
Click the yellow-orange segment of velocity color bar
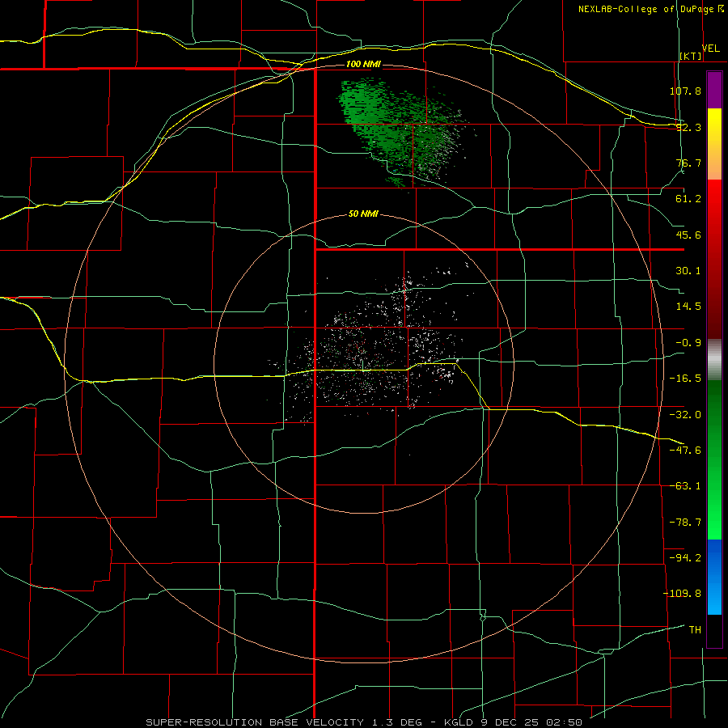(714, 144)
